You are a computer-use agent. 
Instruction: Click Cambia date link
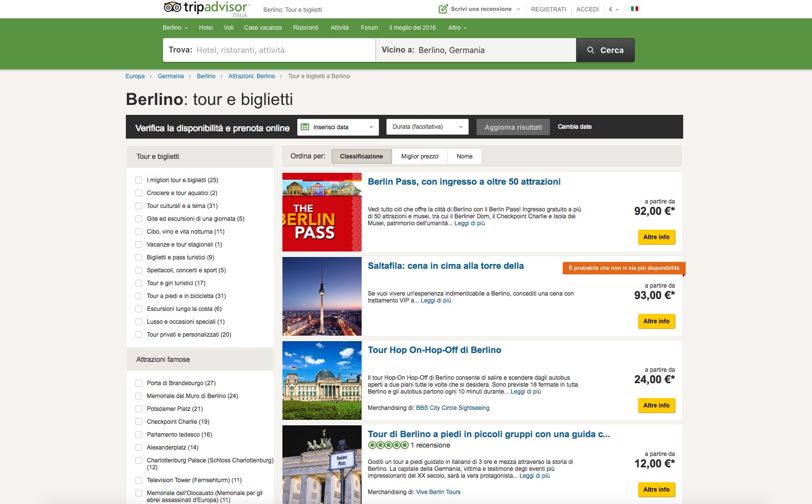[575, 127]
